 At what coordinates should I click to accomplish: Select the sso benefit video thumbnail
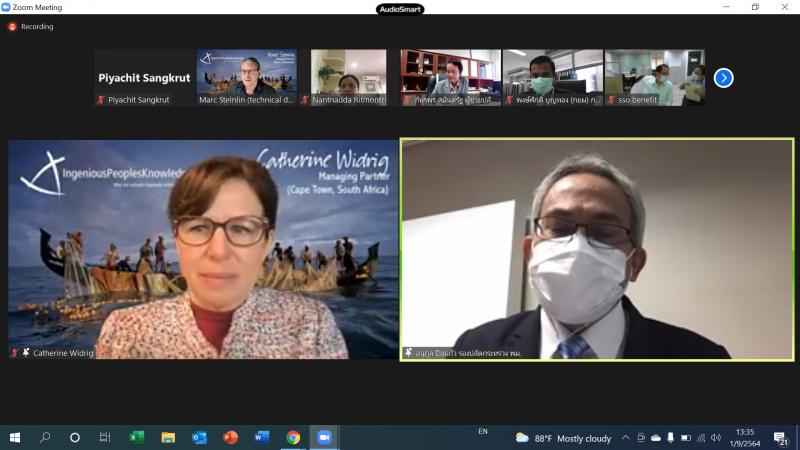click(655, 78)
